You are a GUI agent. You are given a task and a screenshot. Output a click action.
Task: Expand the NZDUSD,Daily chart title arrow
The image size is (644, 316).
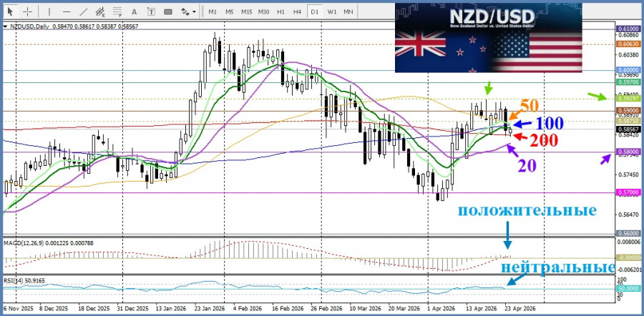point(5,26)
